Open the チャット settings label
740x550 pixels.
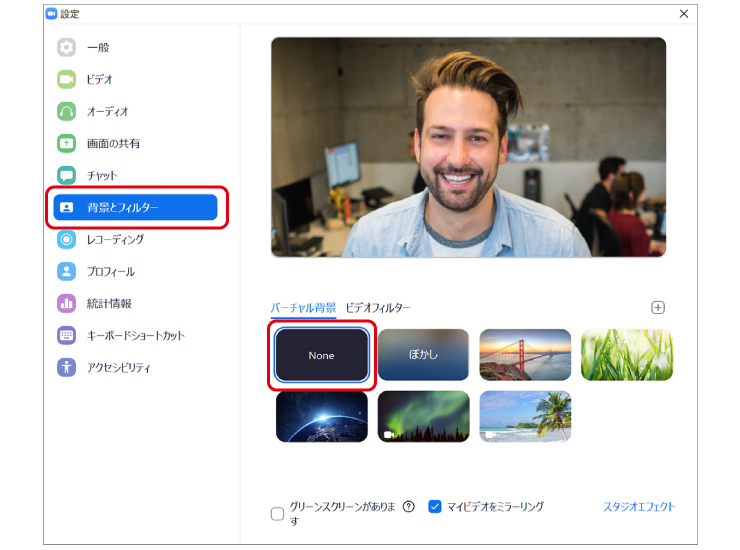click(102, 176)
